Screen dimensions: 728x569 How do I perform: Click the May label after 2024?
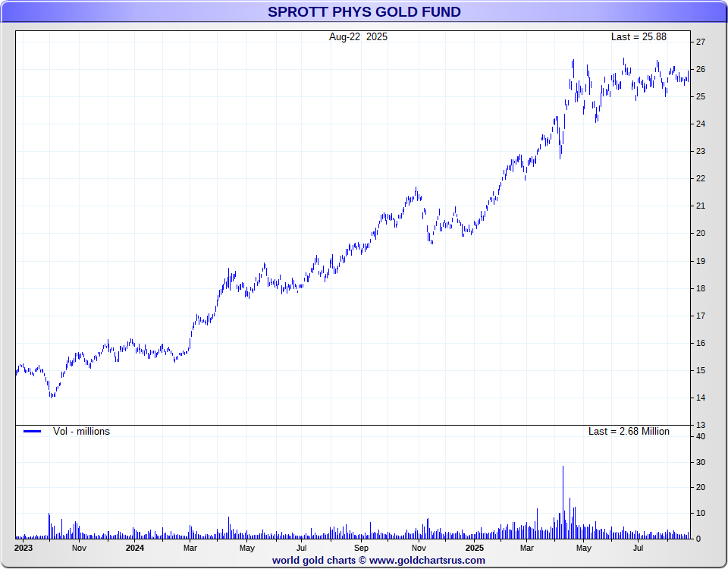[247, 549]
